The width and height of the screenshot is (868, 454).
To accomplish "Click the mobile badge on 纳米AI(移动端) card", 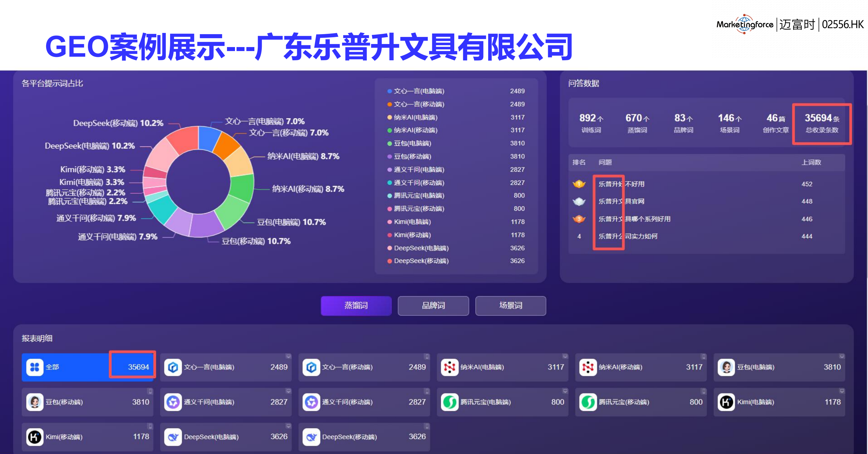I will click(703, 356).
